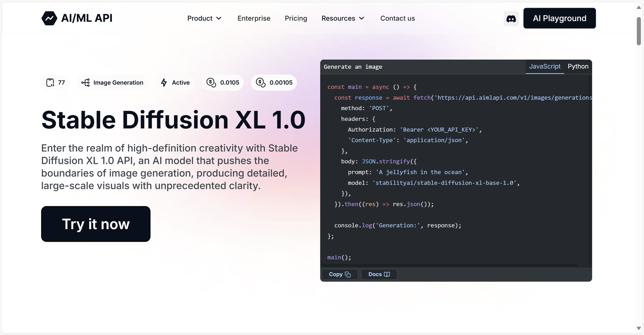
Task: Switch to the Python code tab
Action: pos(578,66)
